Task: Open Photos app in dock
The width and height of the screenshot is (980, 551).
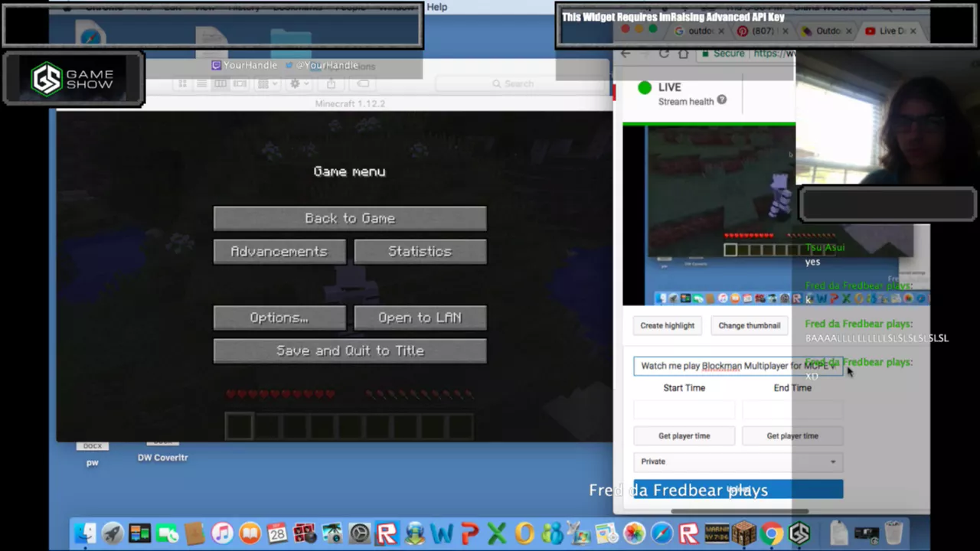Action: point(634,533)
